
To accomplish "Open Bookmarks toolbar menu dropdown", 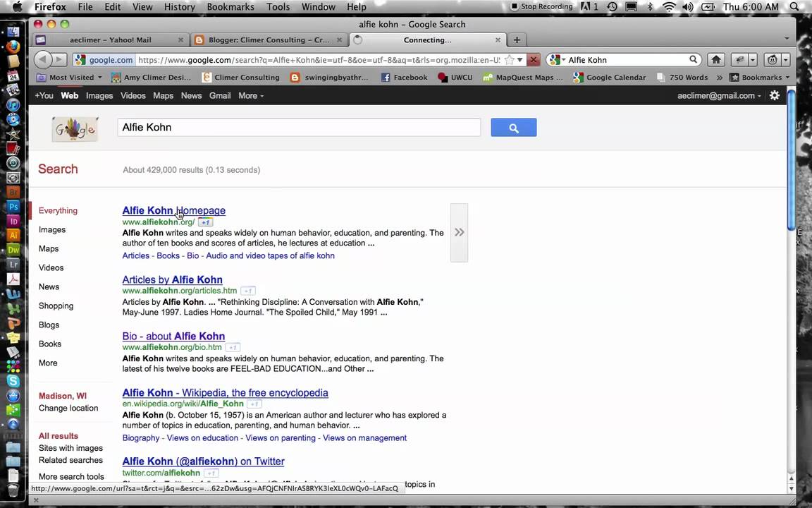I will pyautogui.click(x=761, y=77).
